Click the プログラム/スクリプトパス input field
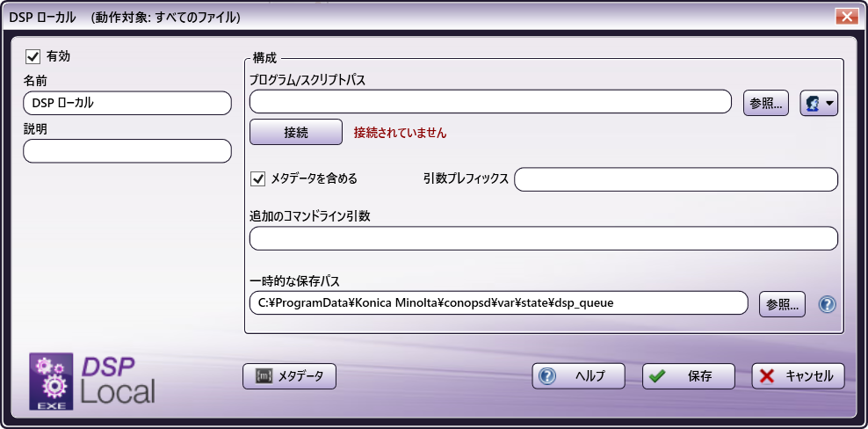 [x=491, y=101]
